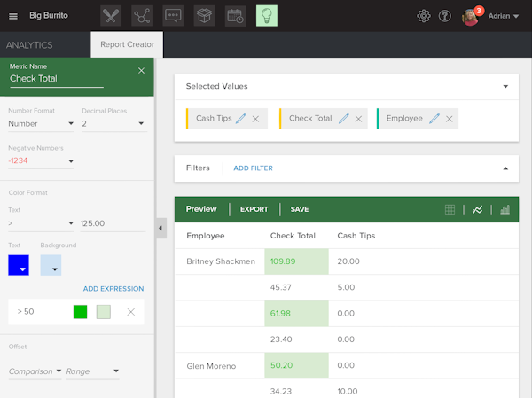The width and height of the screenshot is (532, 398).
Task: Click the calendar schedule icon
Action: (x=235, y=16)
